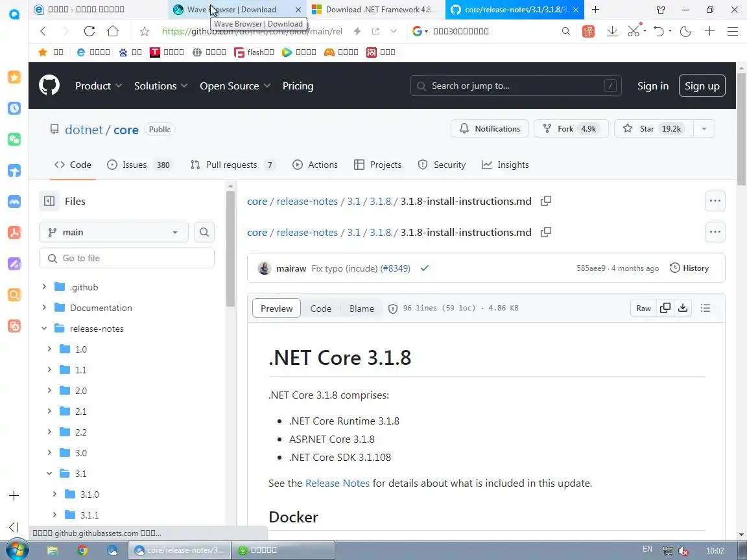Open the main branch selector dropdown
Image resolution: width=747 pixels, height=560 pixels.
coord(113,232)
